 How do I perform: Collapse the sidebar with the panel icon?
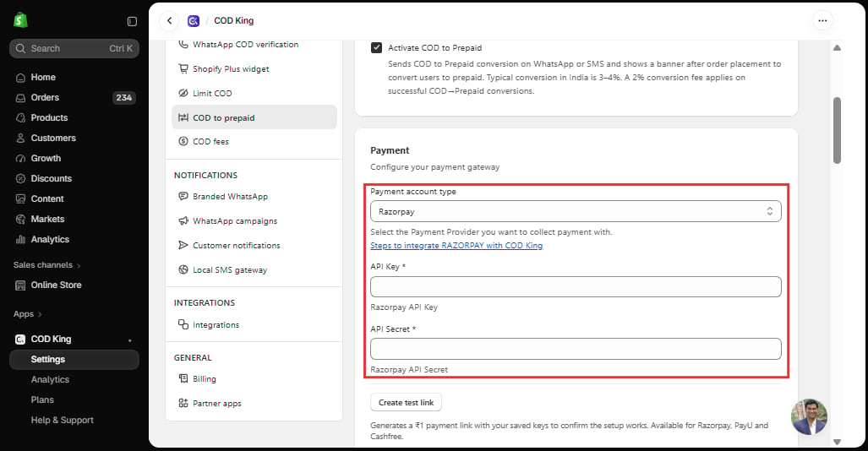132,21
